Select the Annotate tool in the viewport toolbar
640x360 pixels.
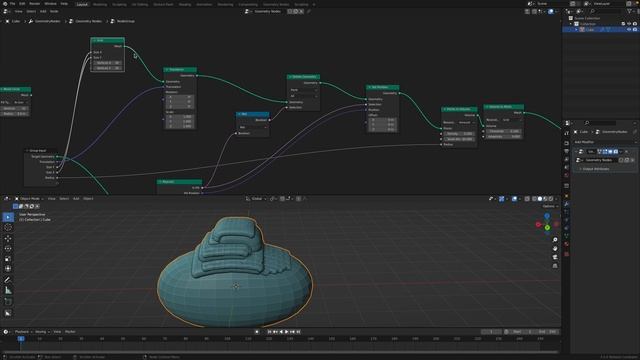(x=8, y=280)
